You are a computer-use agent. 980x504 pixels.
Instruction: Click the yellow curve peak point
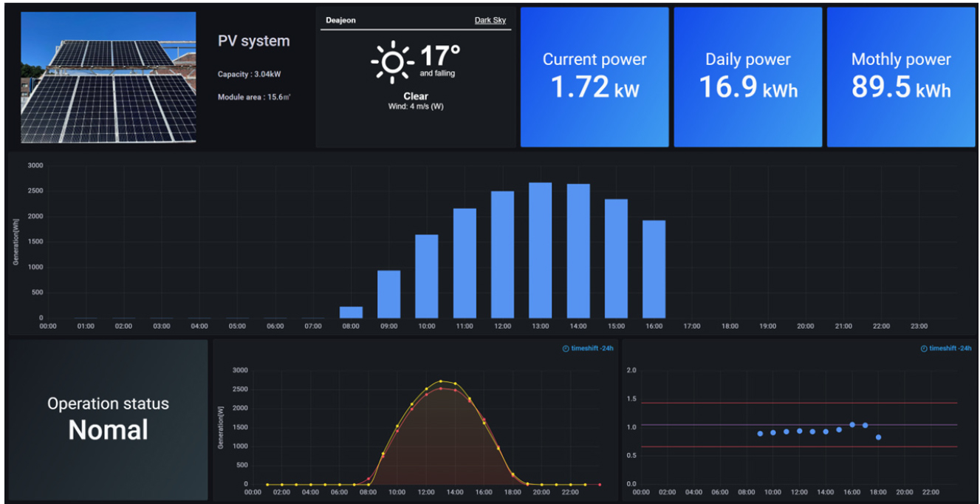(x=441, y=381)
